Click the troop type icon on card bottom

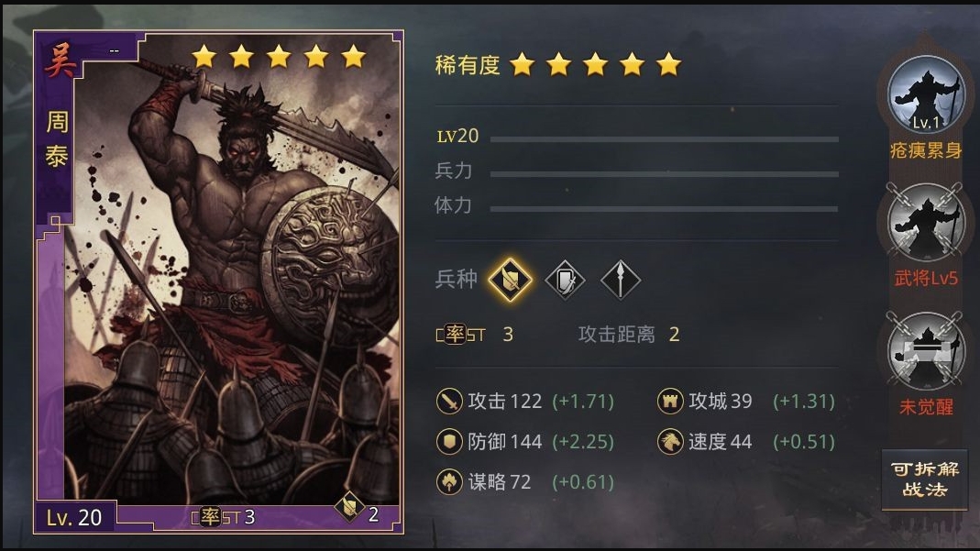click(x=348, y=507)
